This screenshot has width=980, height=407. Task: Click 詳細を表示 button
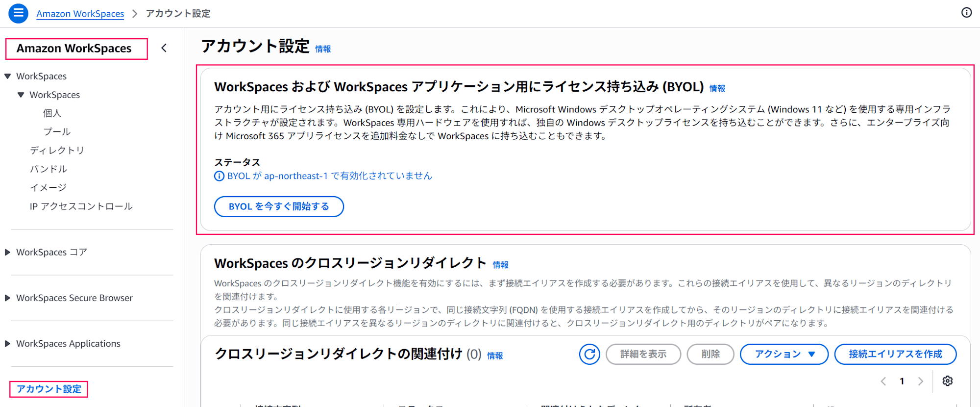[643, 354]
